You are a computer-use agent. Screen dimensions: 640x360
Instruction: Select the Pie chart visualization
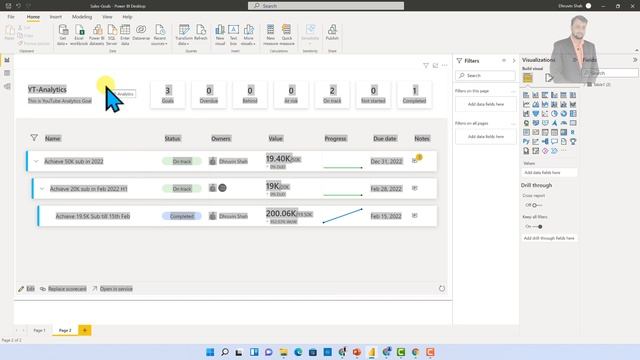(x=554, y=113)
